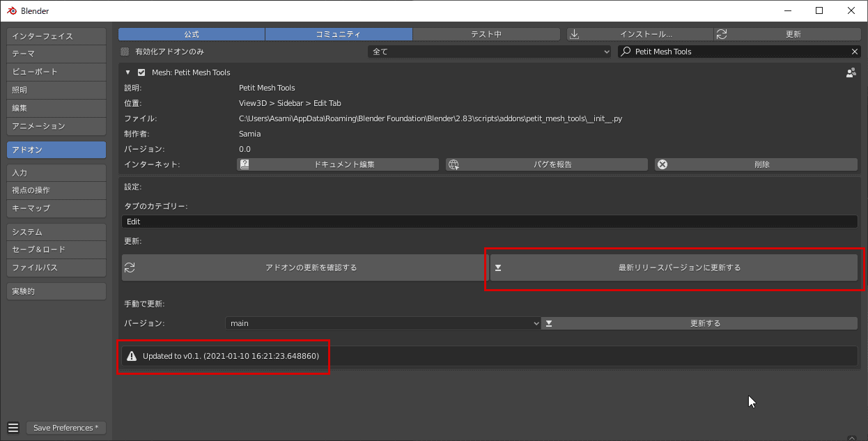
Task: Click the Edit tab category input field
Action: pos(489,222)
